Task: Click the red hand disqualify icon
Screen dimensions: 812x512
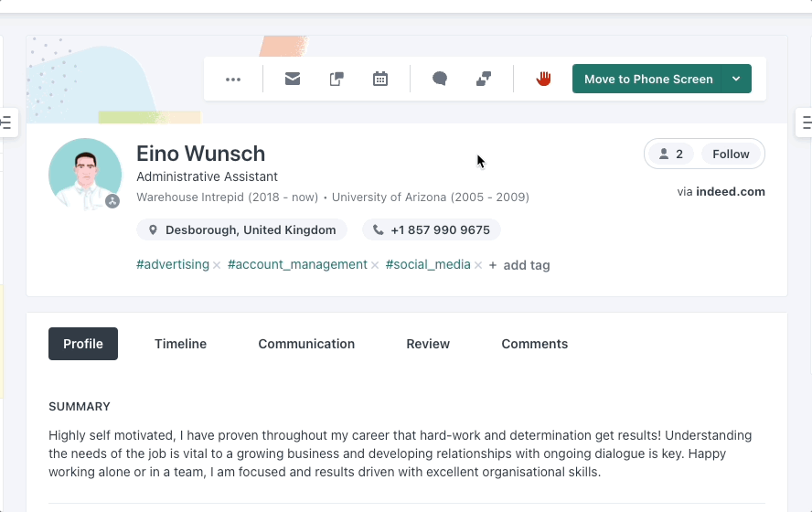Action: point(543,80)
